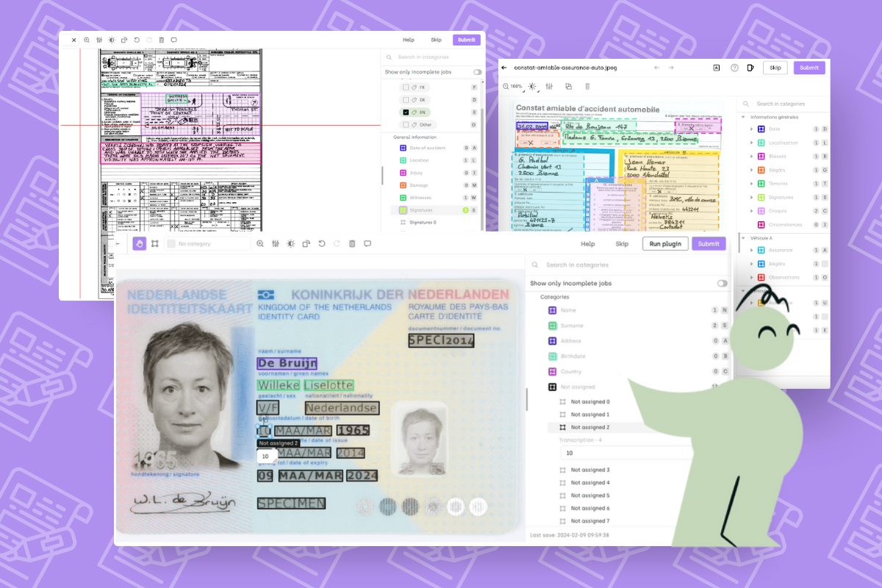Collapse the Informations générales section
This screenshot has height=588, width=882.
point(742,117)
